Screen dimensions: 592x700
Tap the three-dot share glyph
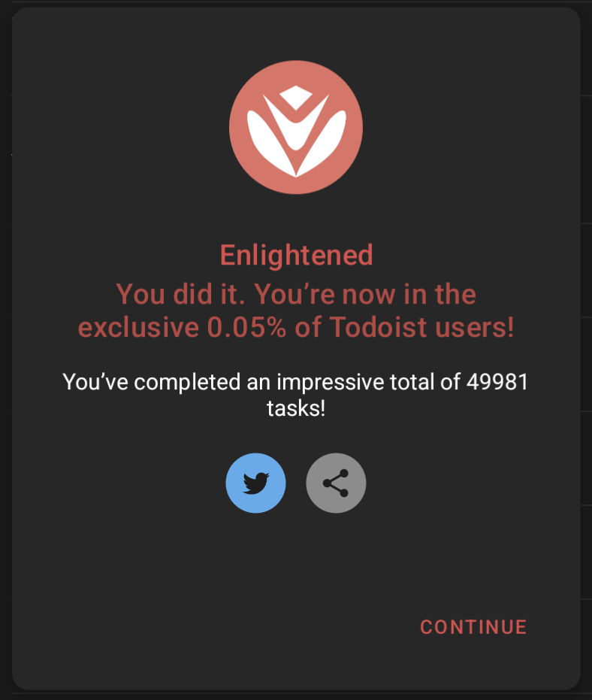click(x=336, y=483)
